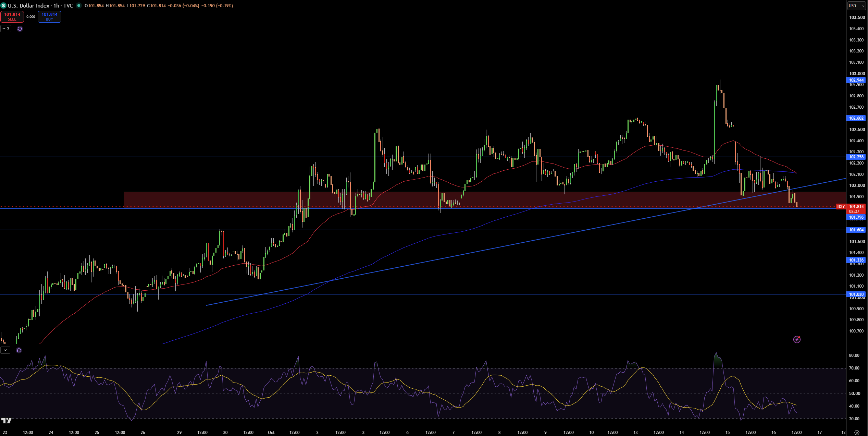The image size is (868, 436).
Task: Open the pink lightning events icon
Action: pos(797,339)
